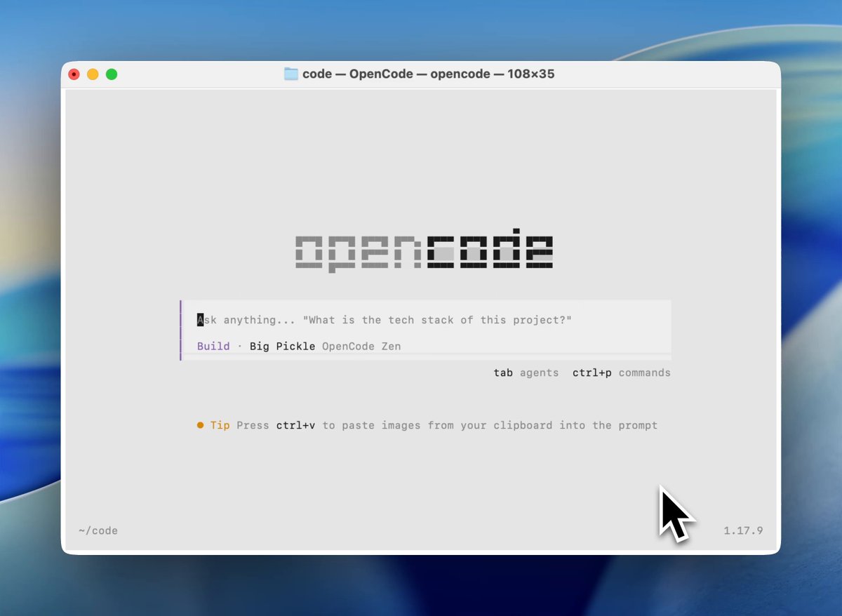Click the "ctrl+p commands" hint
This screenshot has height=616, width=842.
click(622, 373)
